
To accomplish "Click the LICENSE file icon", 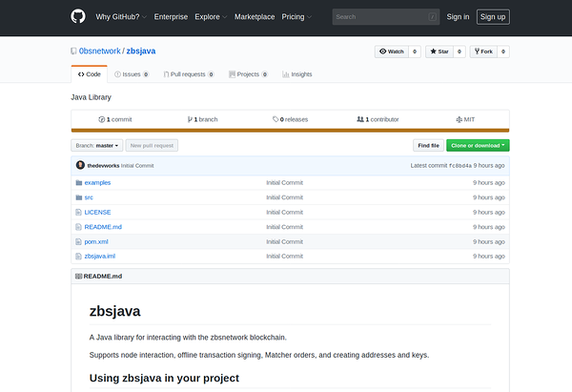I will pyautogui.click(x=78, y=212).
